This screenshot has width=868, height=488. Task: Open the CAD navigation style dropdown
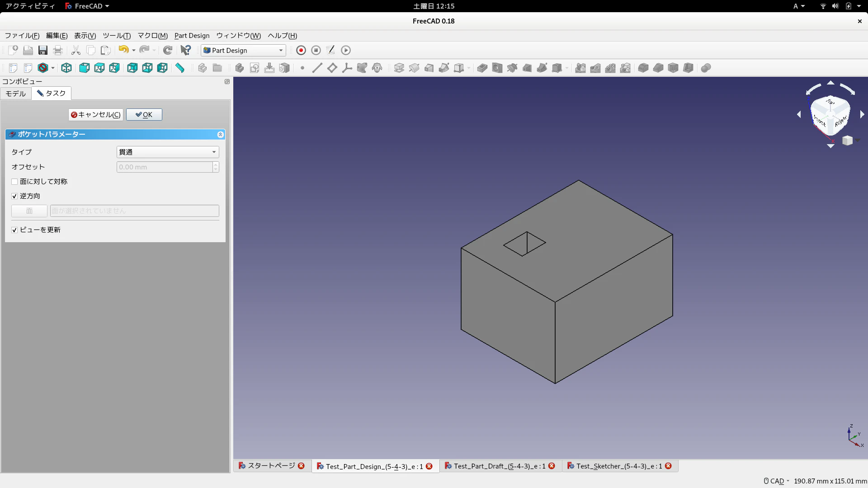[x=776, y=481]
